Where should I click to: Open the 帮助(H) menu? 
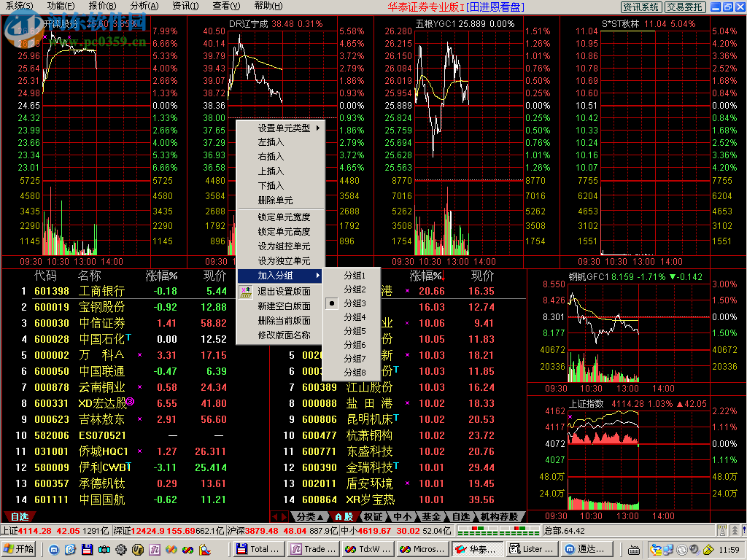(x=268, y=6)
